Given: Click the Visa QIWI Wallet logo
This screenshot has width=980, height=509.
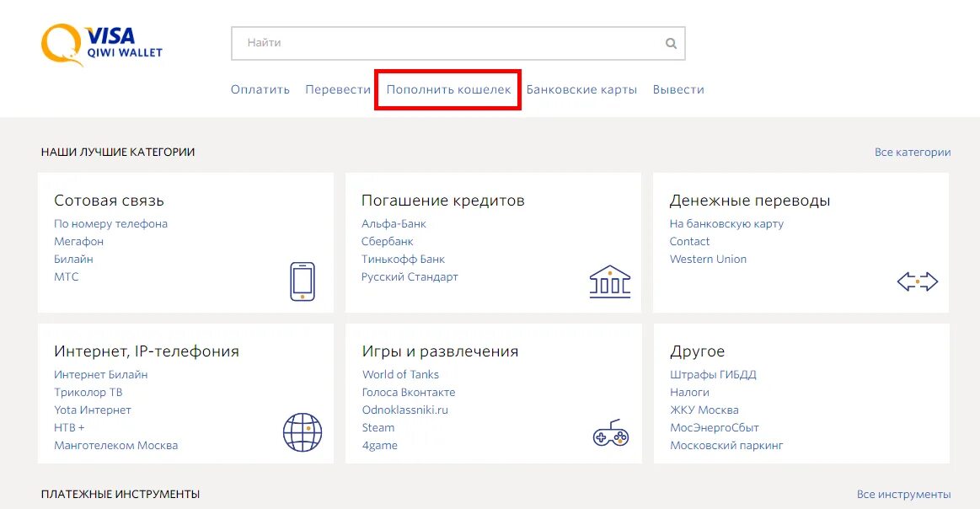Looking at the screenshot, I should 101,45.
